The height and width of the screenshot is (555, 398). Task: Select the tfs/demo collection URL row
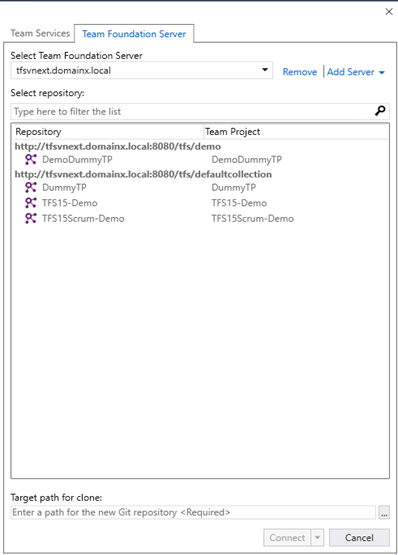(x=118, y=146)
